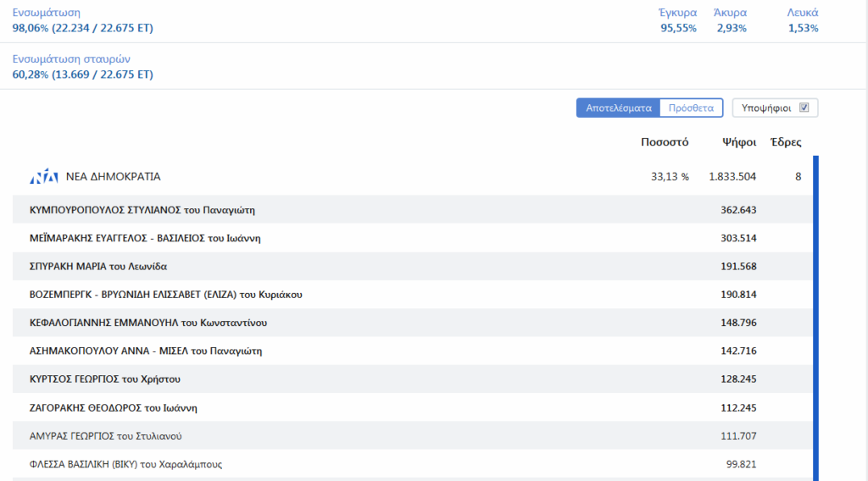
Task: Click the blue party color bar
Action: click(815, 318)
